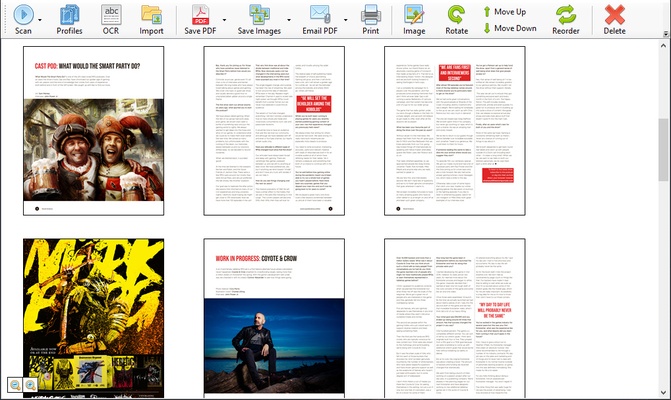
Task: Open the Image editing tools
Action: tap(413, 14)
